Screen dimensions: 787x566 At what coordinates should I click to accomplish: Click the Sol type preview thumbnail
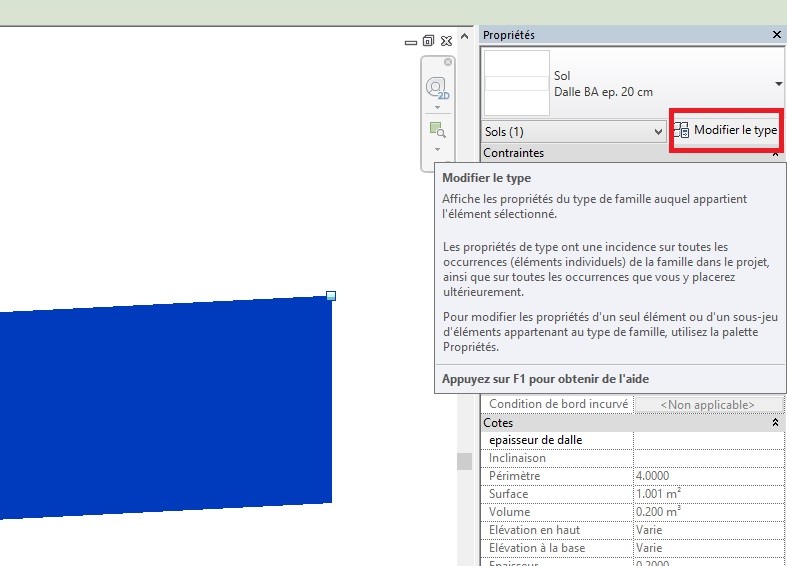click(x=516, y=84)
